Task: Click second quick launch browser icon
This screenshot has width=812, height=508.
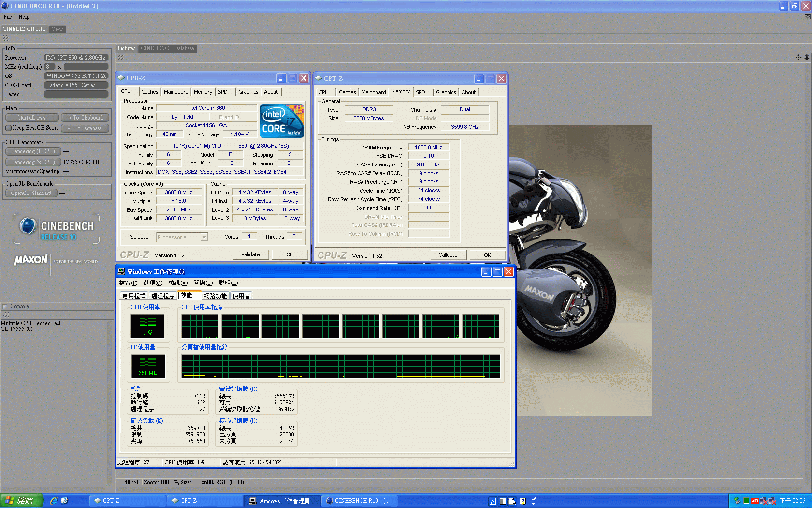Action: click(65, 501)
